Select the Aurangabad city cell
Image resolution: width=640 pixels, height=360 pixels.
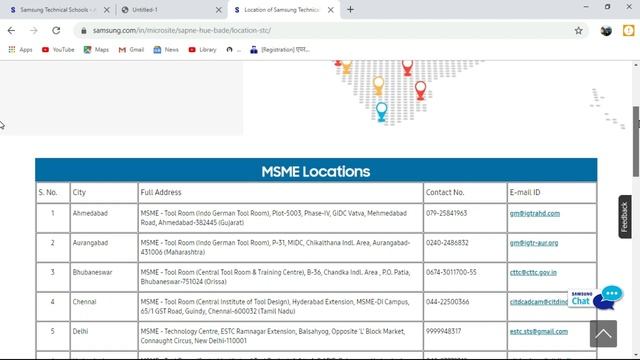pos(104,247)
